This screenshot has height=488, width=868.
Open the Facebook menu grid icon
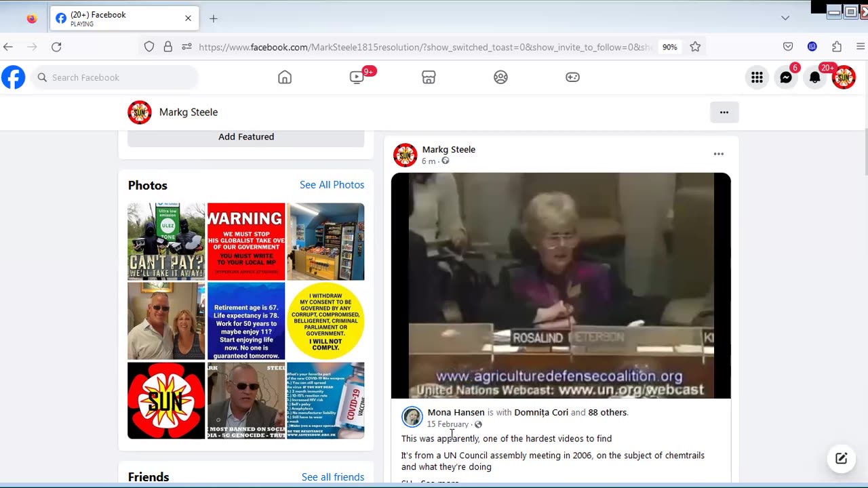(757, 77)
